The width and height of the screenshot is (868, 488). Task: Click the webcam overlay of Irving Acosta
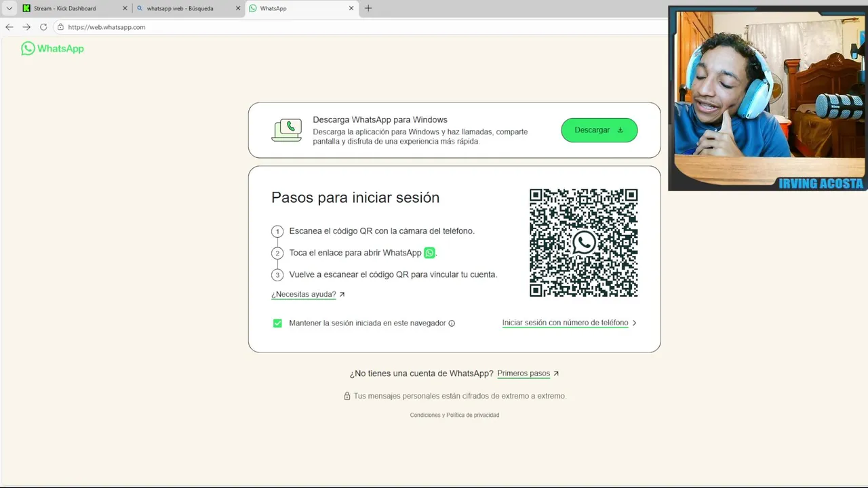768,98
